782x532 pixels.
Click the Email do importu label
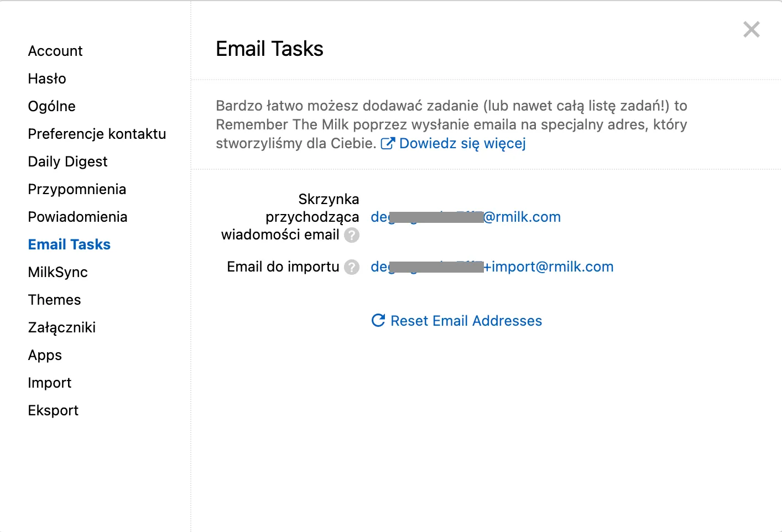[283, 267]
